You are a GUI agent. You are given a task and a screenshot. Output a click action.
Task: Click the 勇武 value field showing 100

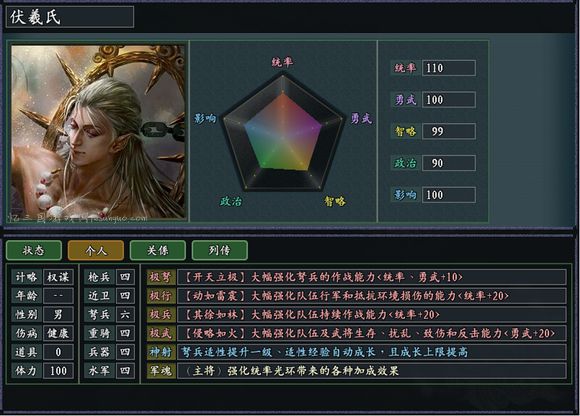449,100
